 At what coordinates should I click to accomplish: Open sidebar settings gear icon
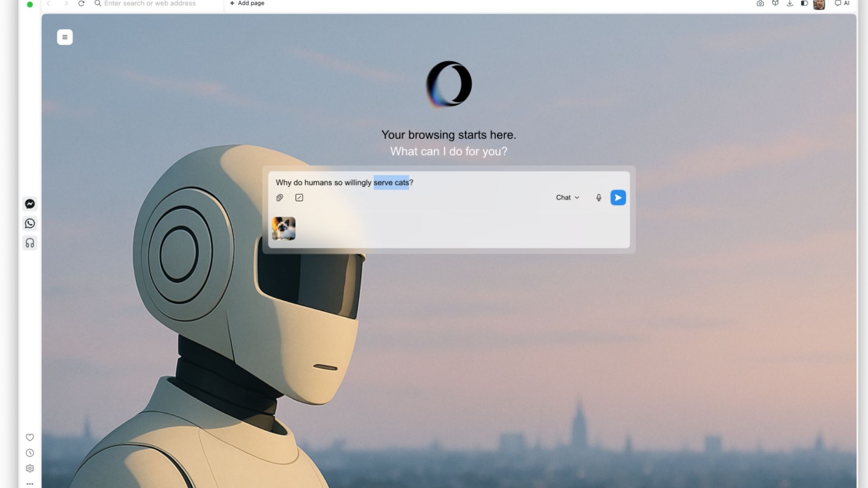30,469
